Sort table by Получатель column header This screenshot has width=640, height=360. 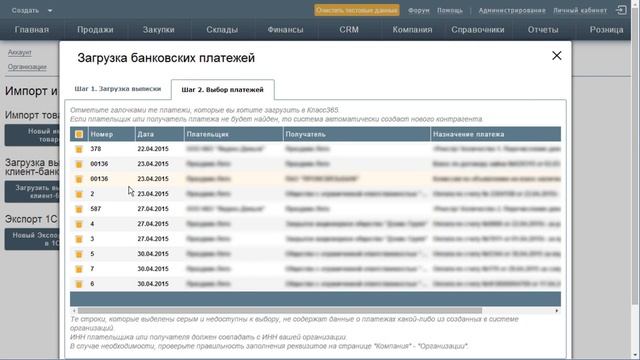pos(357,134)
